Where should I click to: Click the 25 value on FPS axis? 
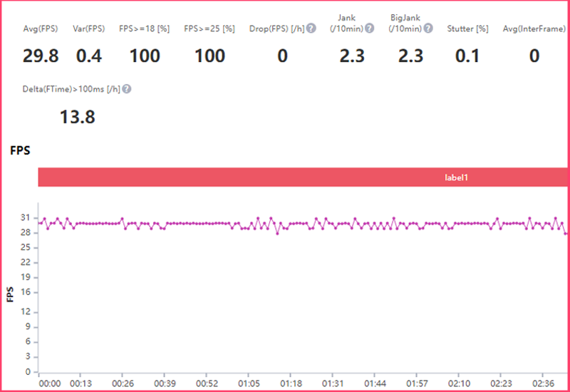tap(26, 247)
